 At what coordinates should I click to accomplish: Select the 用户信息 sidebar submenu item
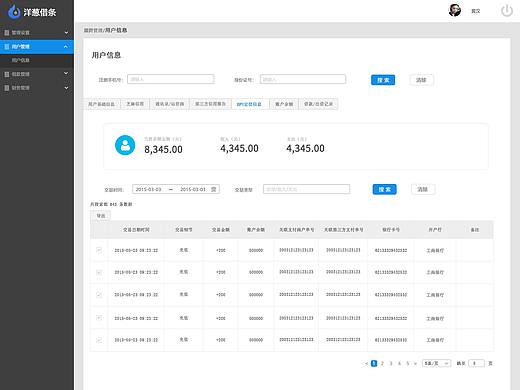pyautogui.click(x=21, y=60)
